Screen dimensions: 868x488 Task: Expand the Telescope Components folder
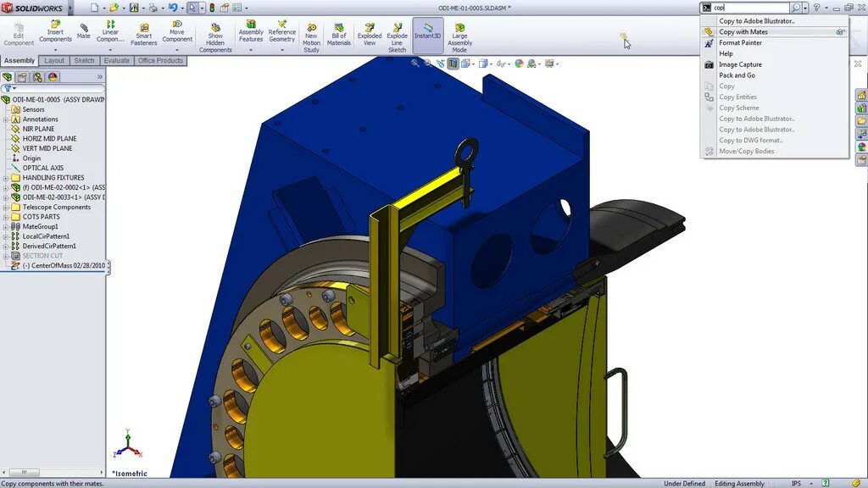point(6,208)
